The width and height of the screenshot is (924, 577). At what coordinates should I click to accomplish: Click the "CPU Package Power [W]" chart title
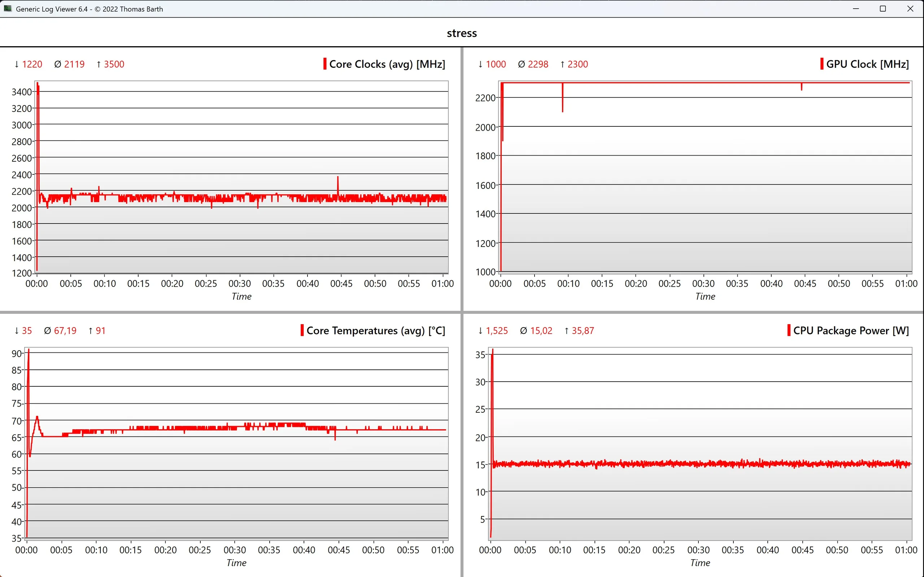tap(851, 330)
